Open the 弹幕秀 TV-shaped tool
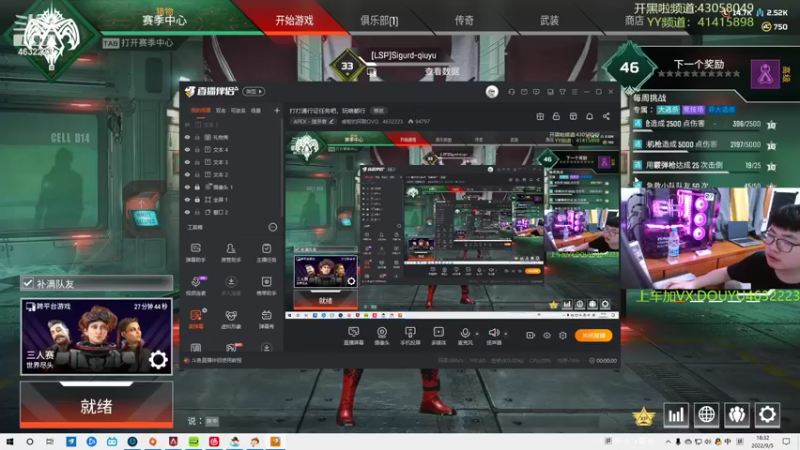This screenshot has width=800, height=450. (266, 319)
